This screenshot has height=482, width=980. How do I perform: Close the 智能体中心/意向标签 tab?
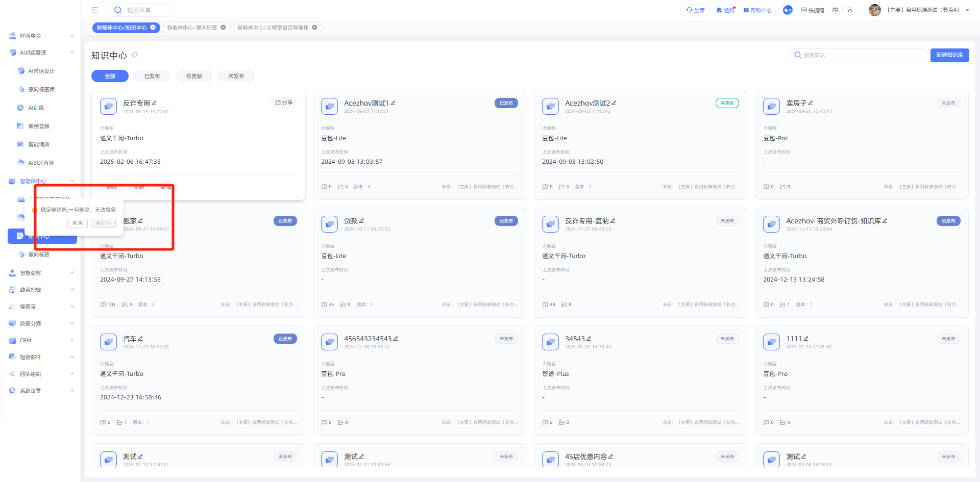(223, 28)
